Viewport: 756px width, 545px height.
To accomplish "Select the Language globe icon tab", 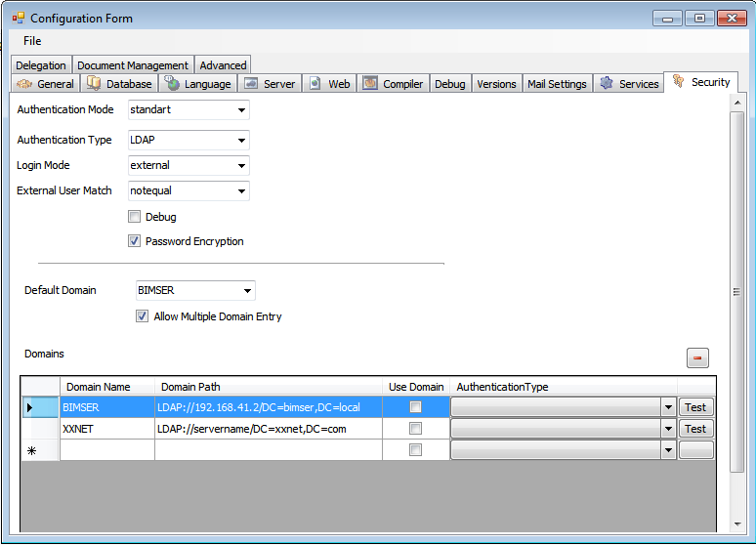I will click(172, 84).
